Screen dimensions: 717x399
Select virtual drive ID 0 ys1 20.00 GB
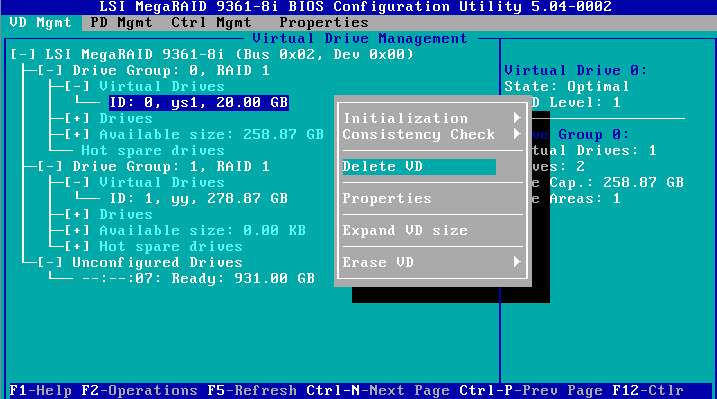[199, 102]
